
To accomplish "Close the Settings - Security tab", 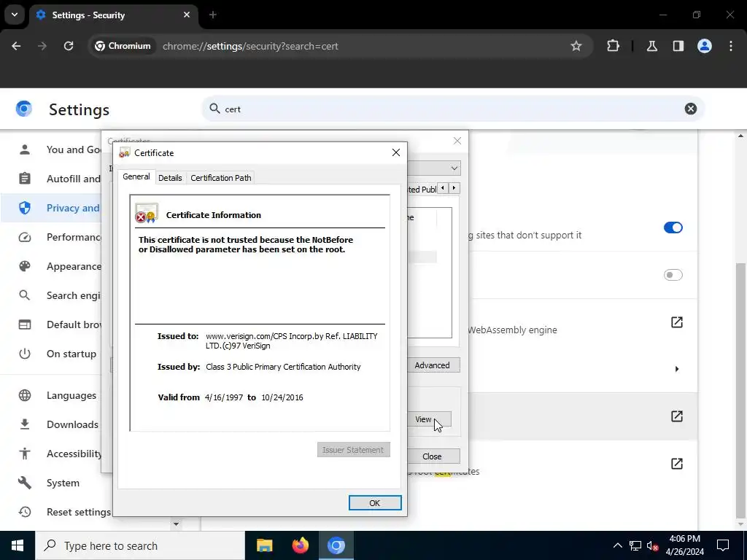I will click(x=187, y=15).
